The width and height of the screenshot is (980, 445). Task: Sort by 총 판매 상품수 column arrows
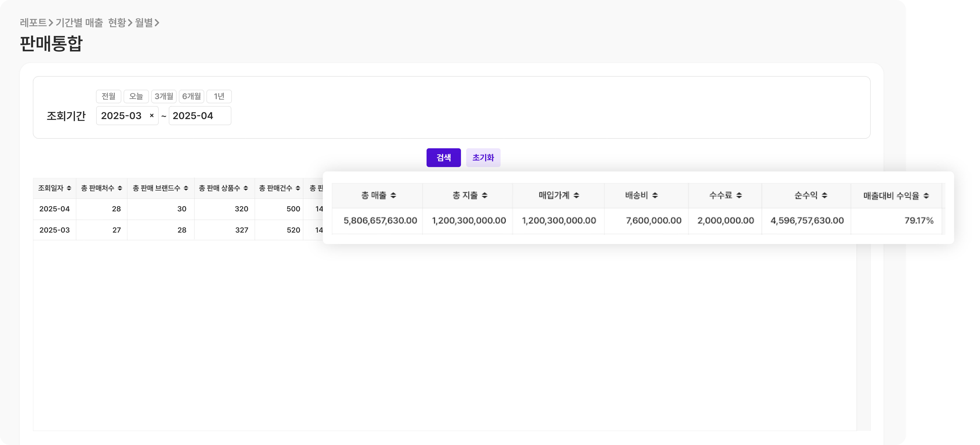(246, 188)
